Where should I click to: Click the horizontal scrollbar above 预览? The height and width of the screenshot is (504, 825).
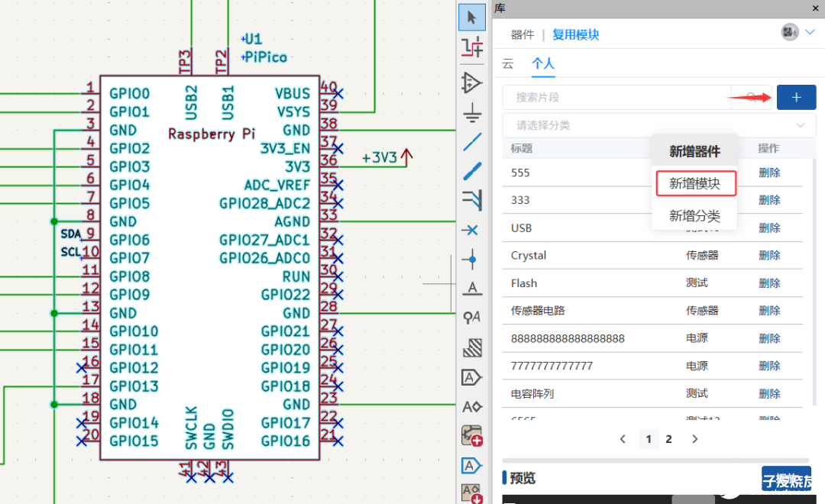point(655,460)
